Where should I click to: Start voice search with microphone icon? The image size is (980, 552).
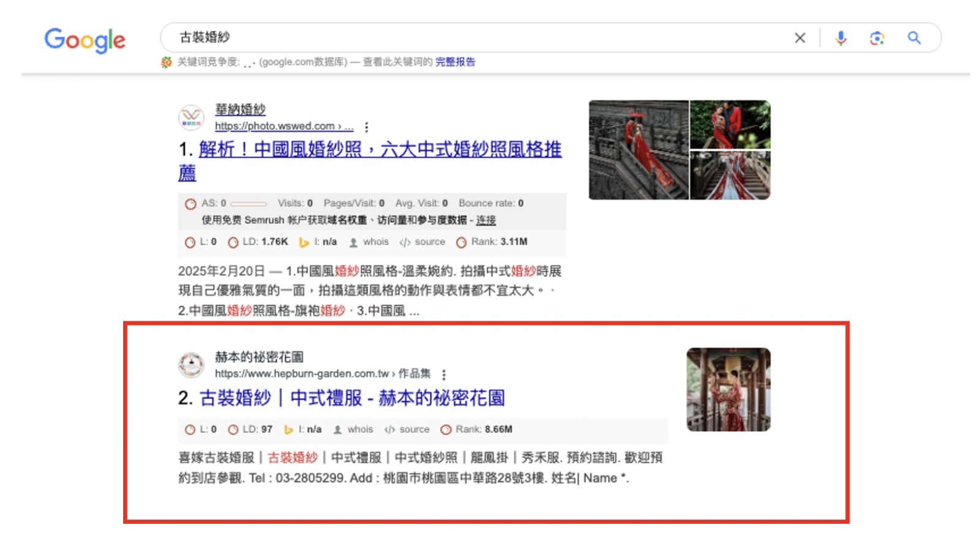click(840, 38)
